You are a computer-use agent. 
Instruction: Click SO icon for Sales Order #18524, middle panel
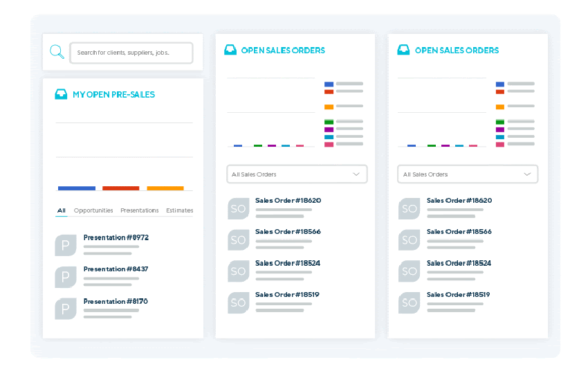pyautogui.click(x=239, y=271)
